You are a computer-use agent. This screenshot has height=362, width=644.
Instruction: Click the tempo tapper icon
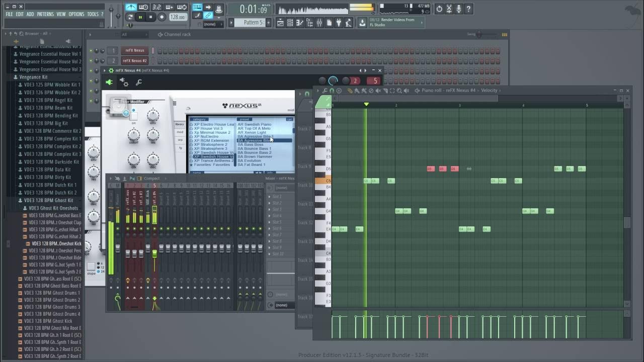coord(348,23)
